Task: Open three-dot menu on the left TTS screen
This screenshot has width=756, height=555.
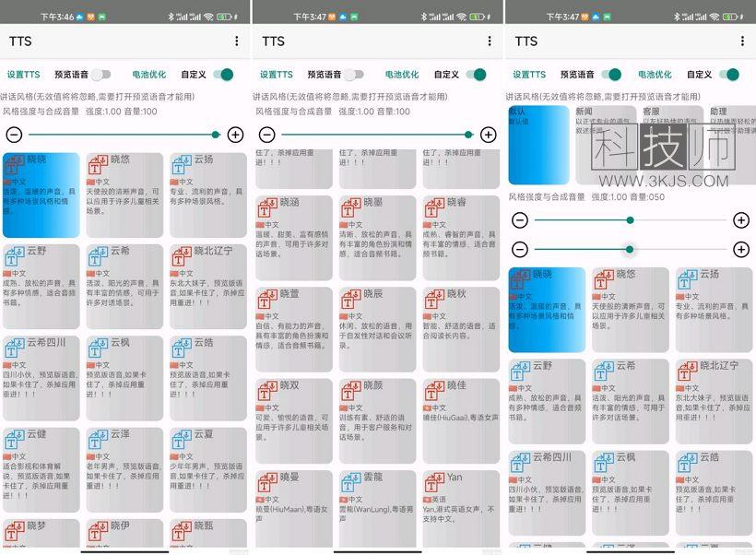Action: point(236,41)
